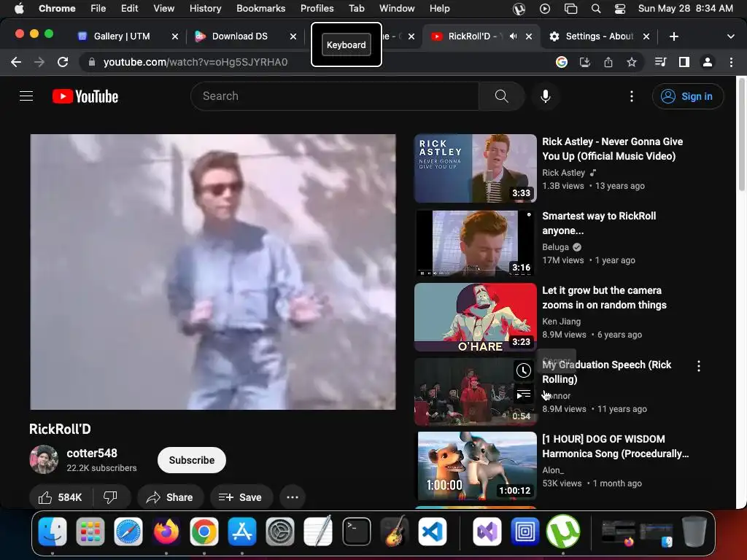Open Beluga channel link
The width and height of the screenshot is (747, 560).
click(555, 247)
